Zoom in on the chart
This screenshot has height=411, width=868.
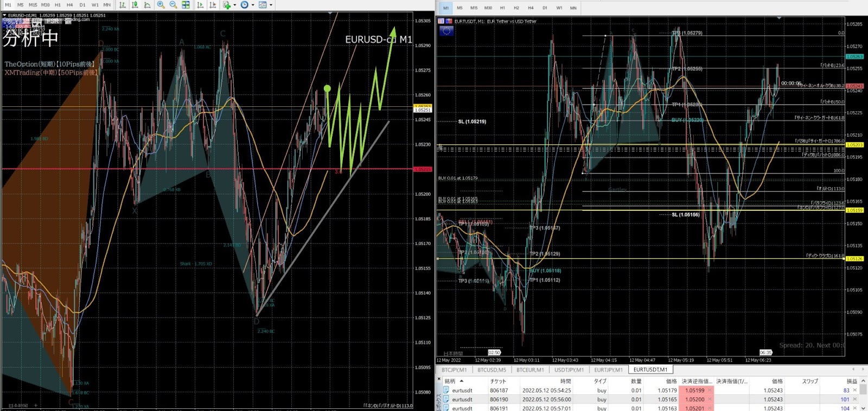coord(161,5)
